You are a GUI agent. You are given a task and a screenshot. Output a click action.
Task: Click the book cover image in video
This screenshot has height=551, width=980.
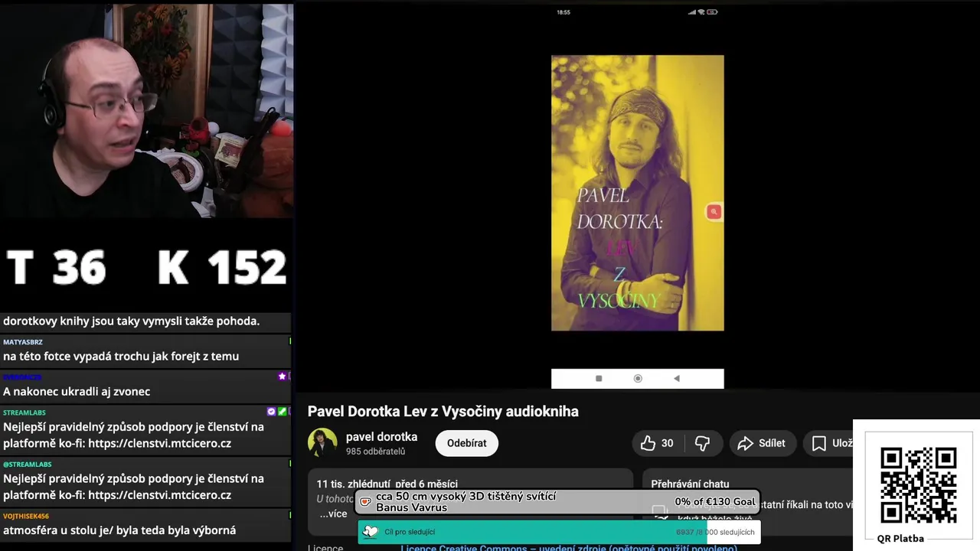637,193
